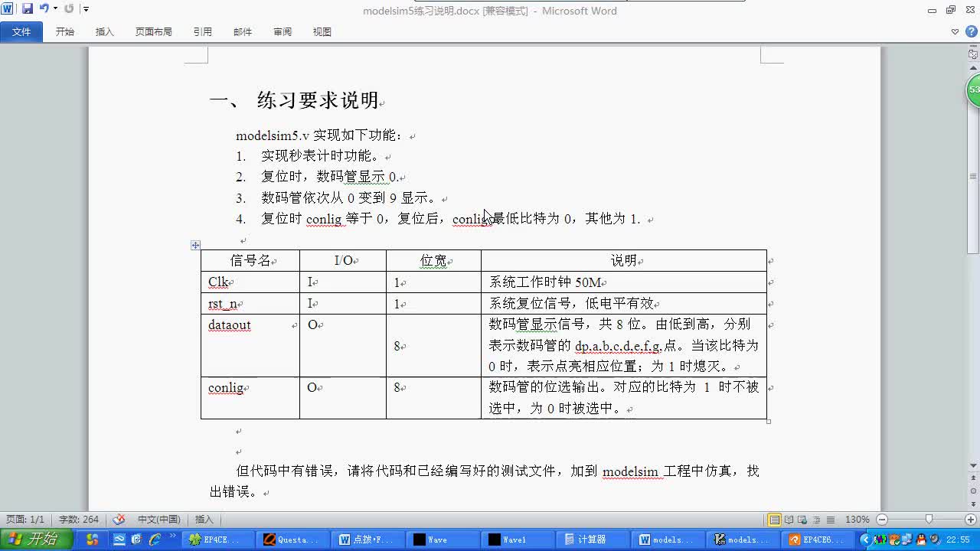This screenshot has width=980, height=551.
Task: Click the 22:55 clock in the system tray
Action: click(958, 540)
